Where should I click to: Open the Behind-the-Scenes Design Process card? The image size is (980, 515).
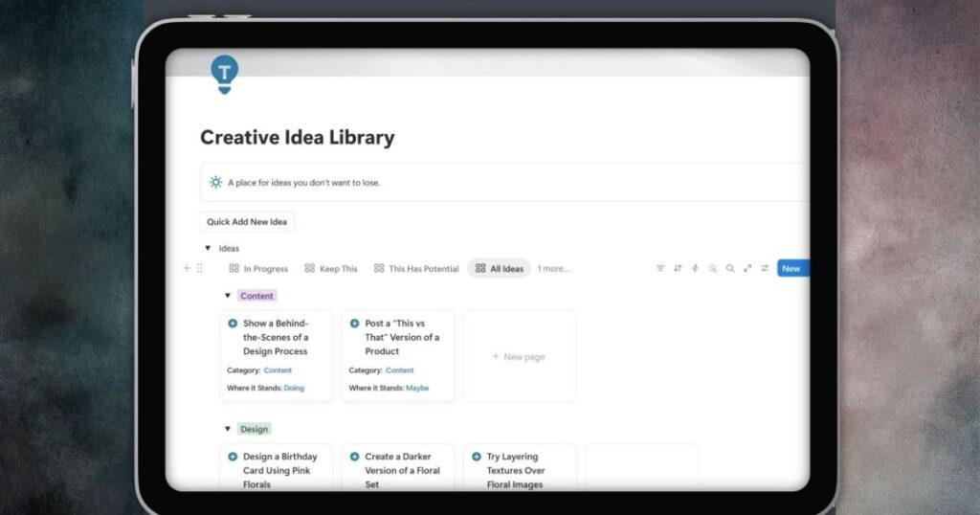pos(276,337)
